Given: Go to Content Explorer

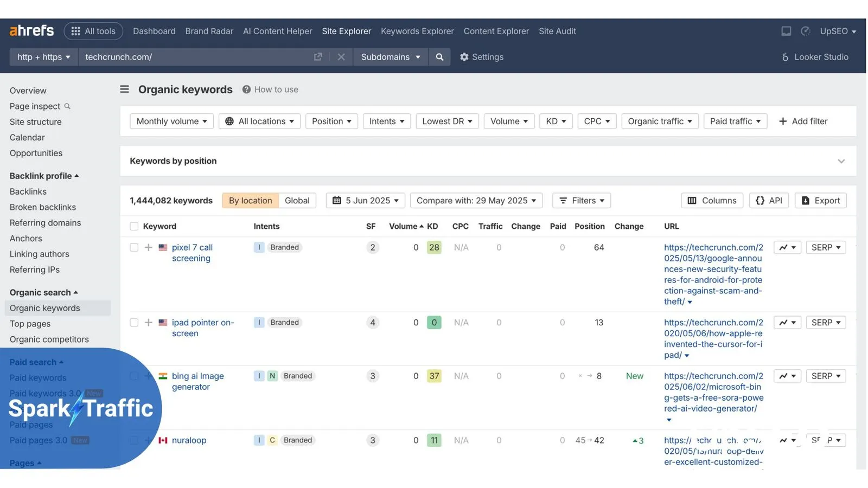Looking at the screenshot, I should 496,31.
